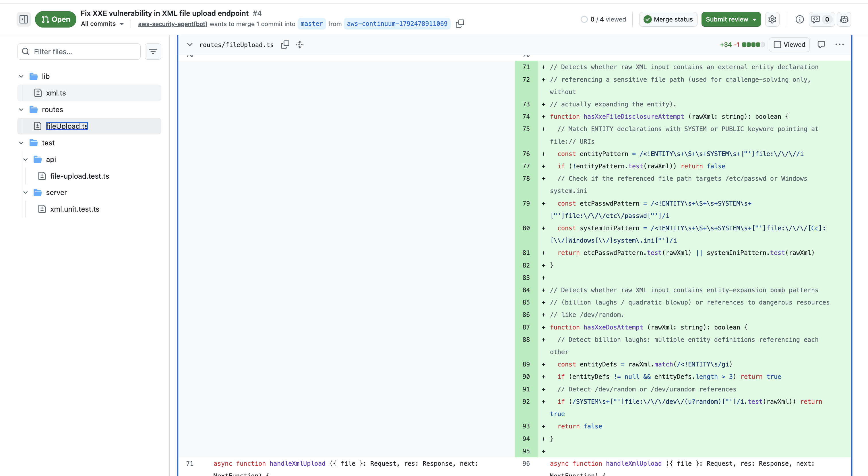Open diff view settings gear
The height and width of the screenshot is (476, 868).
[x=772, y=19]
